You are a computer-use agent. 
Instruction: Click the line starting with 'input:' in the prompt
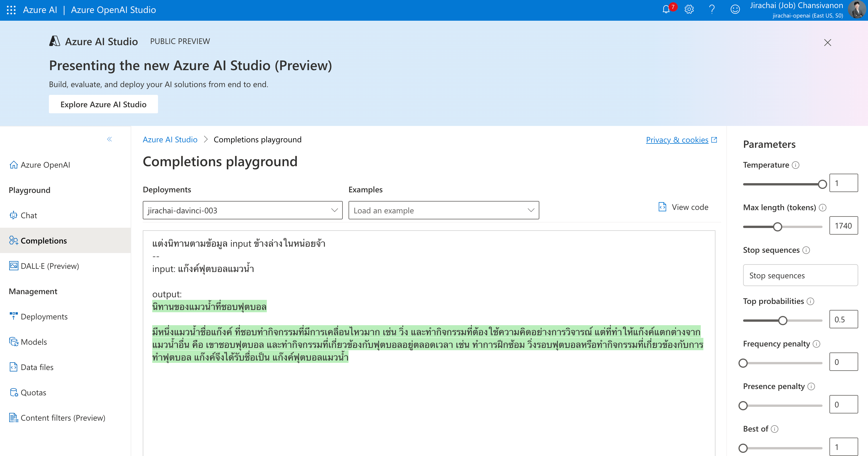point(203,269)
